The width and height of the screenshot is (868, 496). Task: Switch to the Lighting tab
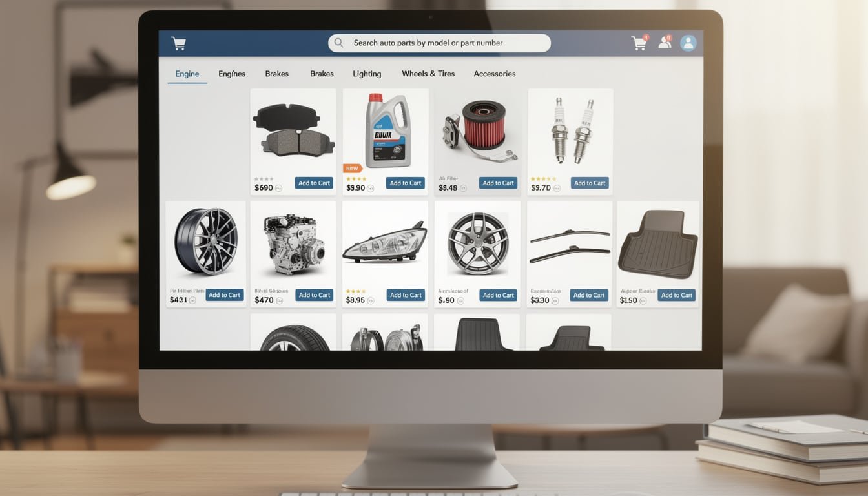point(367,74)
